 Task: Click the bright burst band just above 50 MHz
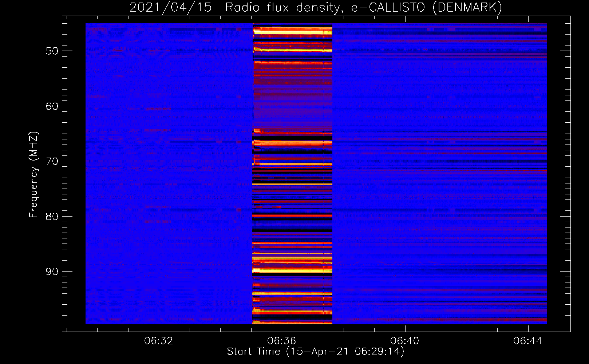click(x=292, y=50)
